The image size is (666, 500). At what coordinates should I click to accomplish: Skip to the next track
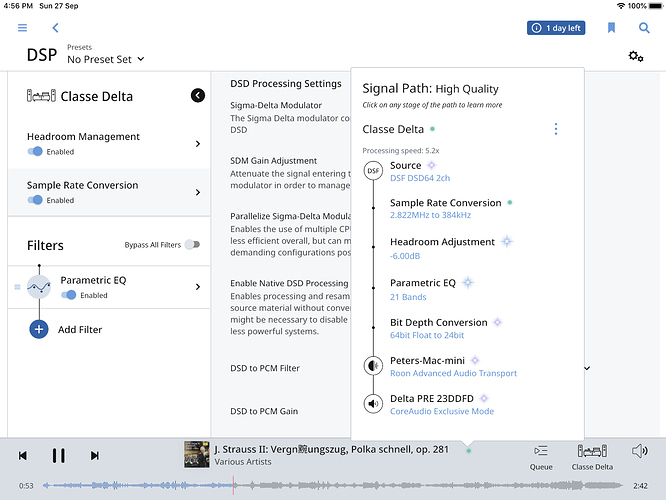[x=95, y=455]
